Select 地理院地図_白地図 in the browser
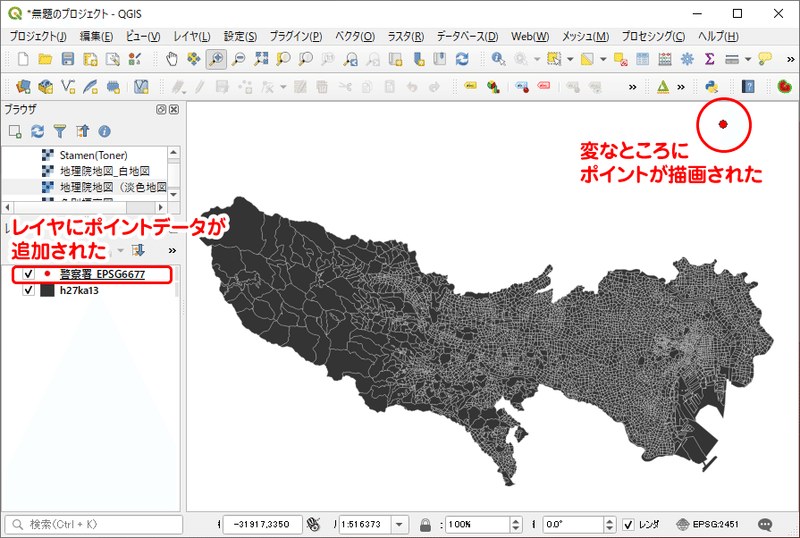Screen dimensions: 800x538 105,171
